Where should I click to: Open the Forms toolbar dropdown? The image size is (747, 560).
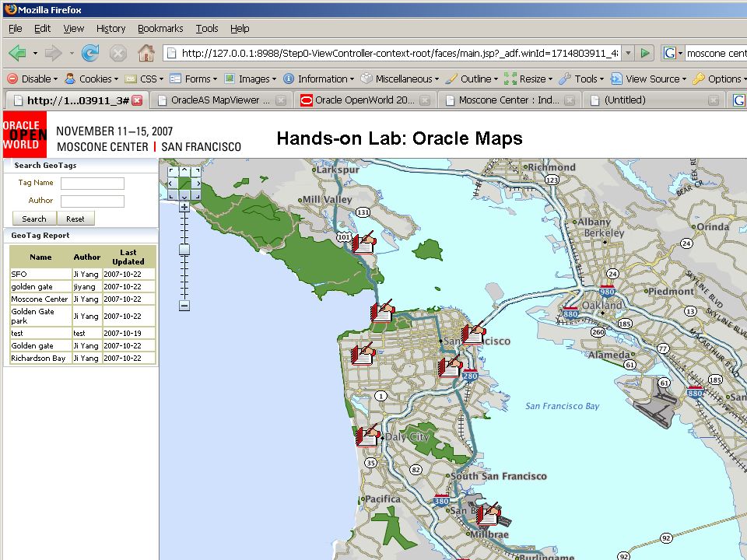[x=194, y=79]
